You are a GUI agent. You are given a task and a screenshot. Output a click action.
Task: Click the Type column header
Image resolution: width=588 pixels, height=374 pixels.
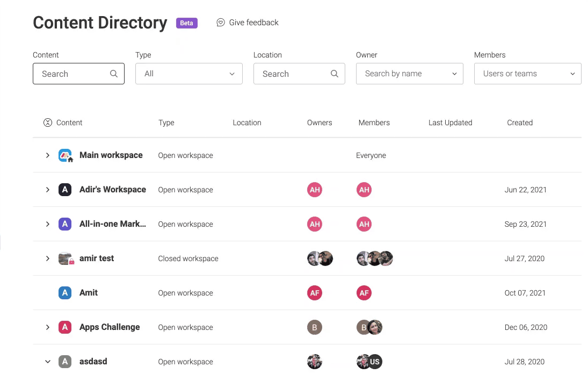[166, 123]
